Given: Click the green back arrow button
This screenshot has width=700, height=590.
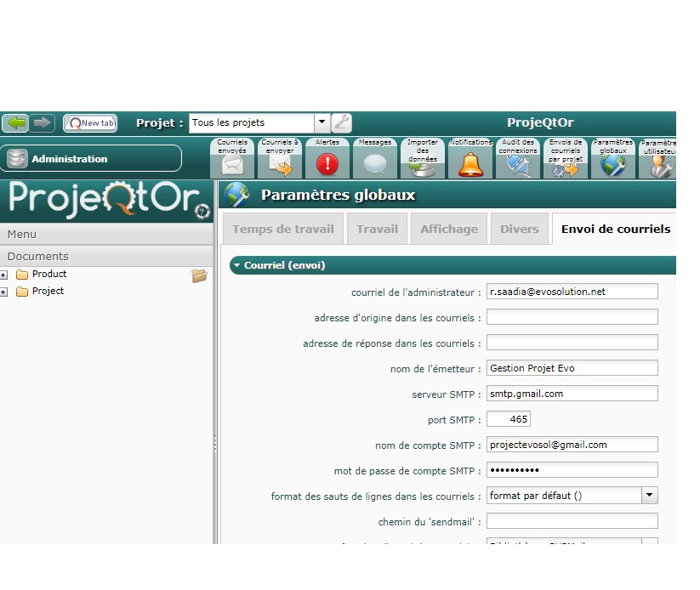Looking at the screenshot, I should click(15, 123).
